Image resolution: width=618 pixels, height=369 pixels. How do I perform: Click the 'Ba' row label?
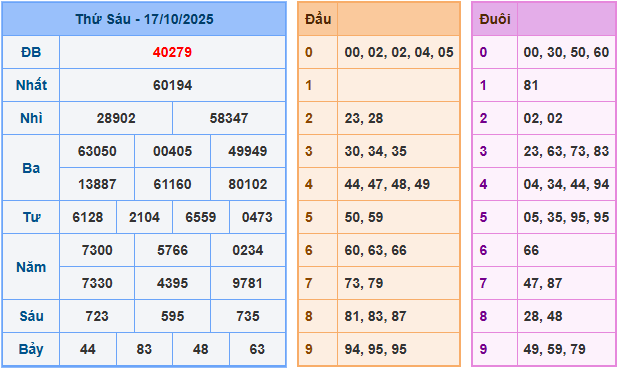pos(31,168)
